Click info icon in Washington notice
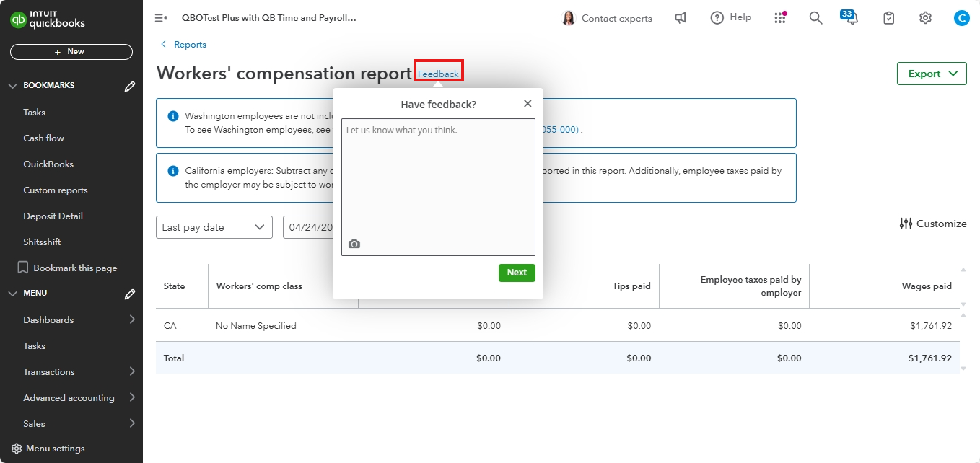This screenshot has width=980, height=463. [173, 116]
